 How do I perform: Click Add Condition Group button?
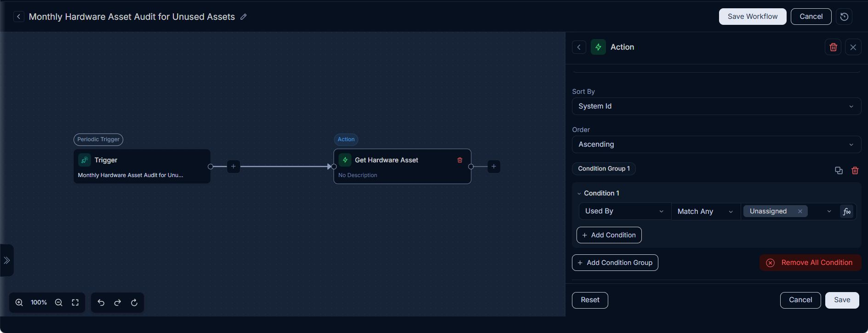pos(615,263)
